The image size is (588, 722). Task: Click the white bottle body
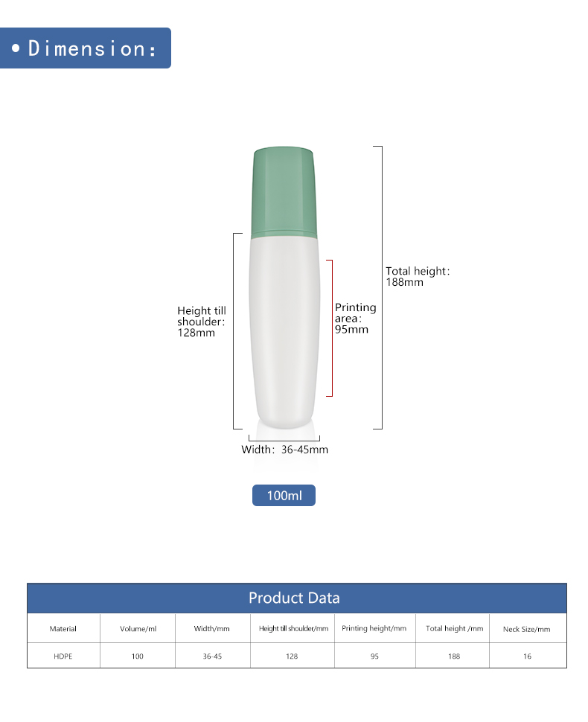pos(284,333)
